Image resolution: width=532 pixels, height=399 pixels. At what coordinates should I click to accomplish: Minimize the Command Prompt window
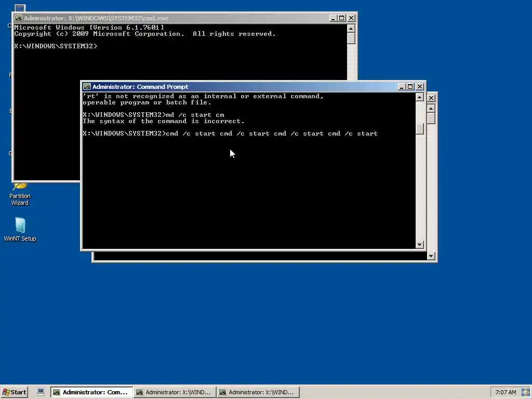pyautogui.click(x=402, y=87)
